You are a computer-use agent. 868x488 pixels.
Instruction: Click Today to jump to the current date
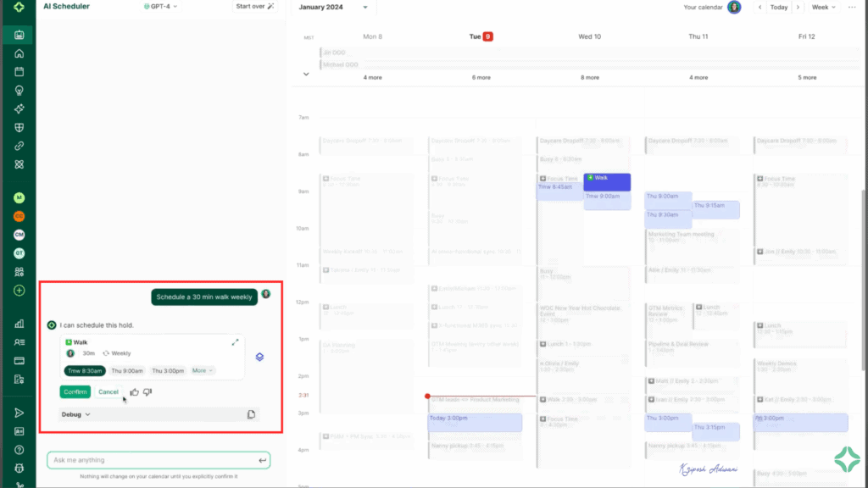point(778,7)
